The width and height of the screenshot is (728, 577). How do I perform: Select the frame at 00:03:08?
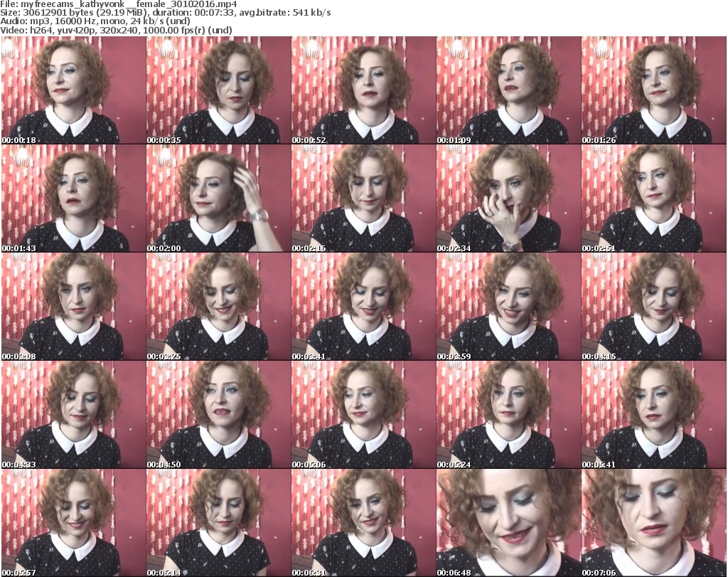tap(73, 307)
